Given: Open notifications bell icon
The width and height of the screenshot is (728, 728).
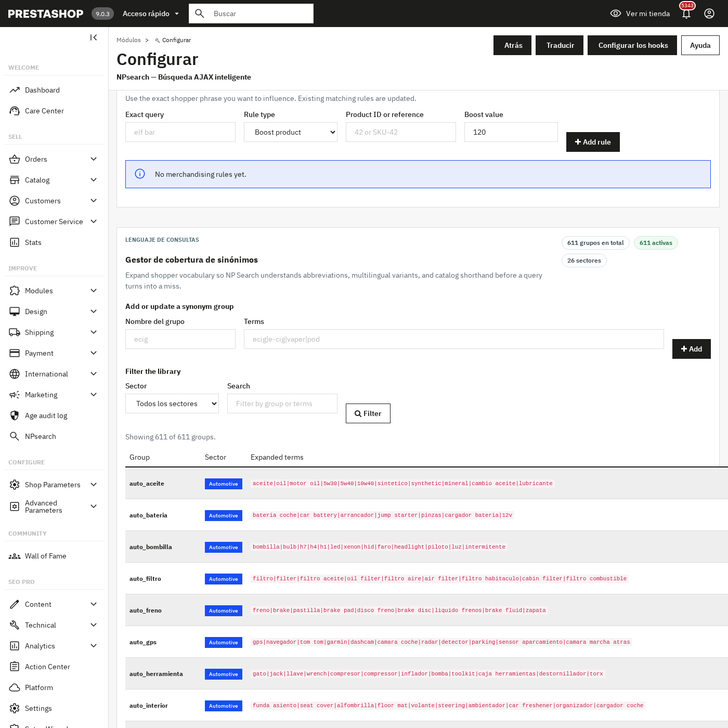Looking at the screenshot, I should [686, 14].
